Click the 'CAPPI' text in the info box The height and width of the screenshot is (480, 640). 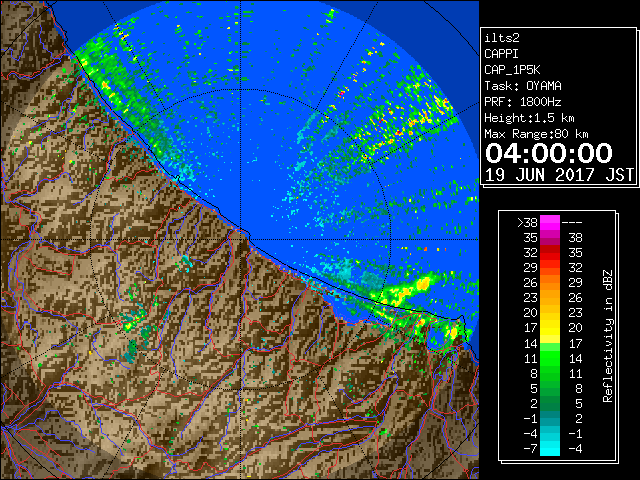click(501, 54)
